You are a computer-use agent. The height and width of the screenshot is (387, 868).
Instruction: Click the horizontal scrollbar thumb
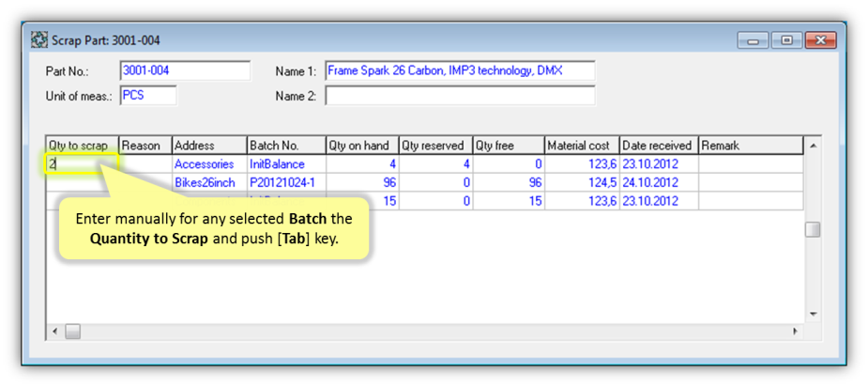click(73, 332)
